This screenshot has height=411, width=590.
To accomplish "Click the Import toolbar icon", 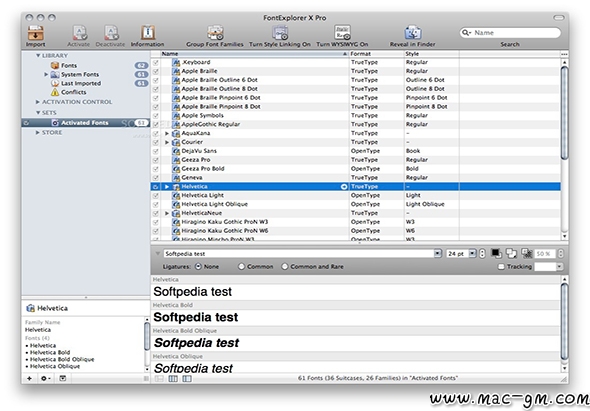I will pyautogui.click(x=36, y=33).
